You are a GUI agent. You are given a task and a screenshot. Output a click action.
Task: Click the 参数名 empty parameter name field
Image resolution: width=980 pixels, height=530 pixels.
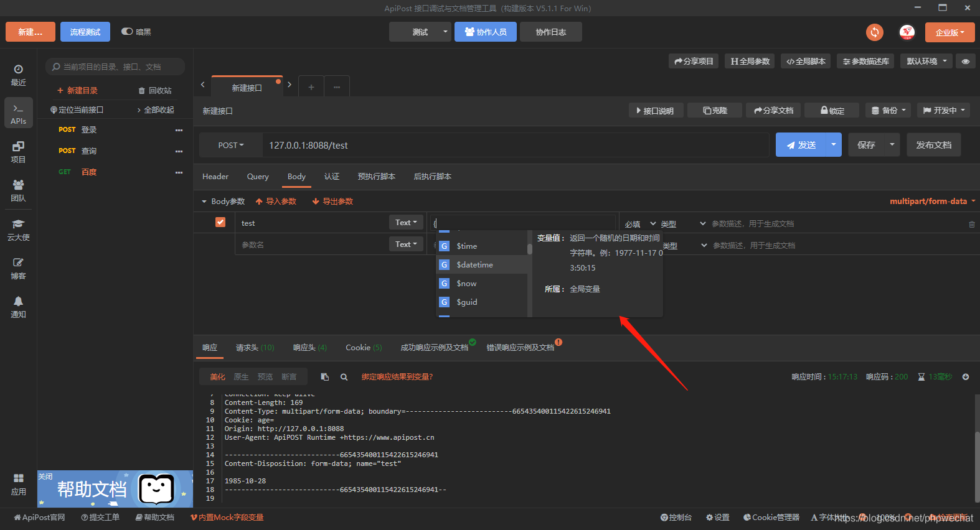(311, 244)
